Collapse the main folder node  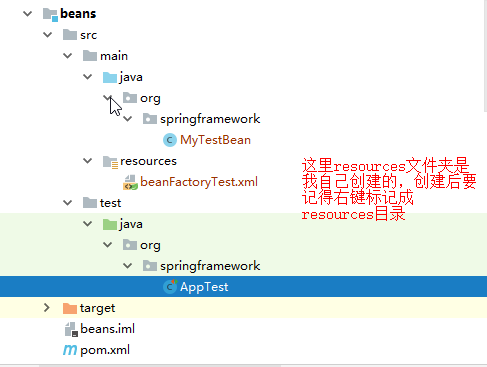pyautogui.click(x=68, y=56)
